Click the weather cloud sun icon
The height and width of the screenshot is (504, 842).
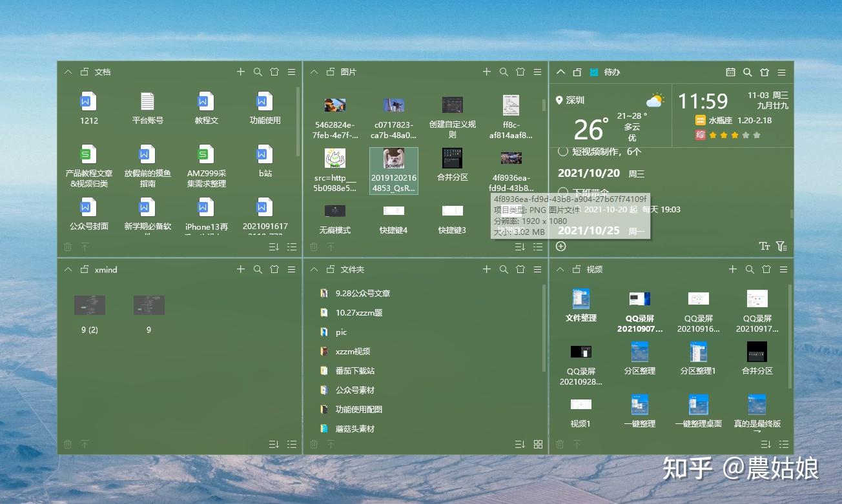coord(655,101)
